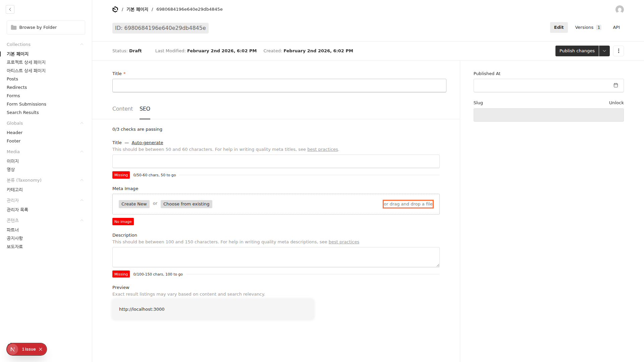Image resolution: width=644 pixels, height=362 pixels.
Task: Collapse the Globals sidebar group
Action: pos(82,123)
